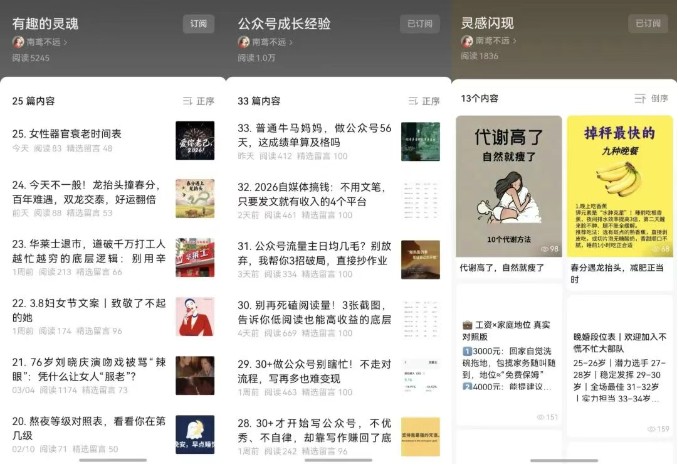Click the 正序 sort icon in 有趣的灵魂 list
Screen dimensions: 678x466
(x=187, y=101)
